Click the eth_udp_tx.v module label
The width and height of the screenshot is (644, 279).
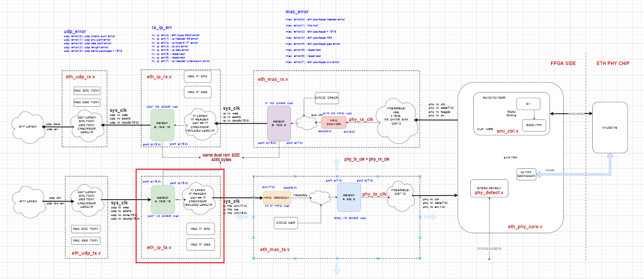pos(86,253)
